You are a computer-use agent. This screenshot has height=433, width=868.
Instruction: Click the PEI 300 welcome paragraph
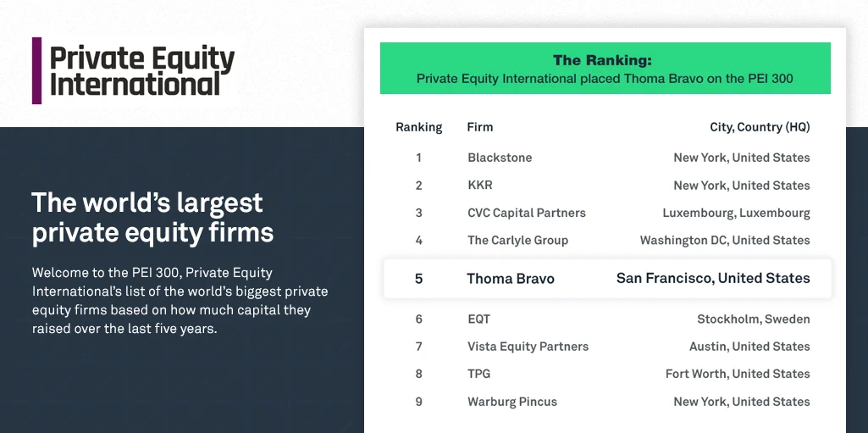pos(180,301)
